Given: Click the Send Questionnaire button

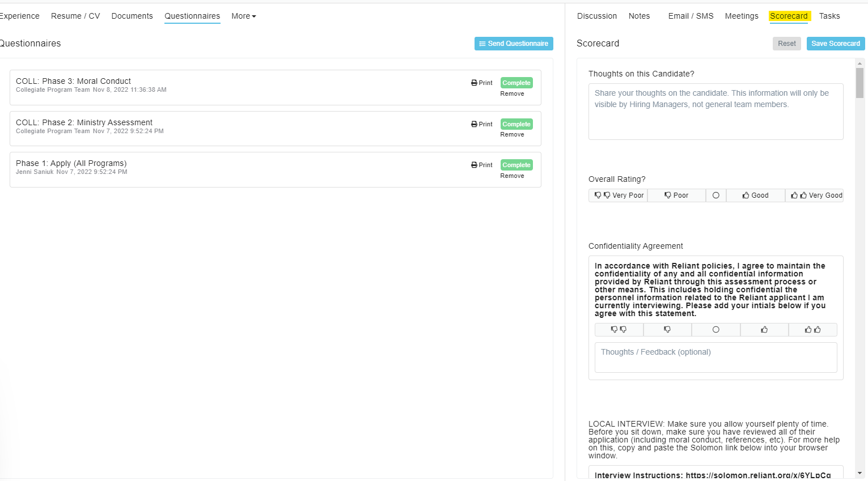Looking at the screenshot, I should 514,44.
